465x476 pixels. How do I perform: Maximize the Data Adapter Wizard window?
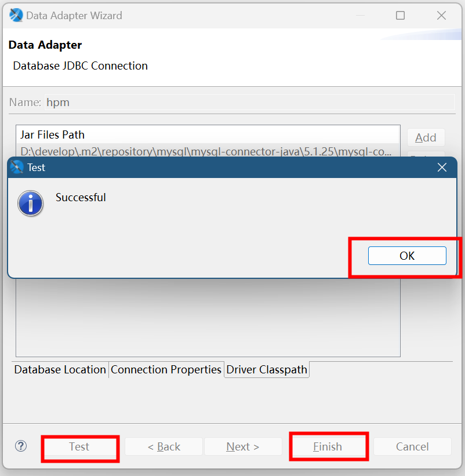pyautogui.click(x=400, y=16)
